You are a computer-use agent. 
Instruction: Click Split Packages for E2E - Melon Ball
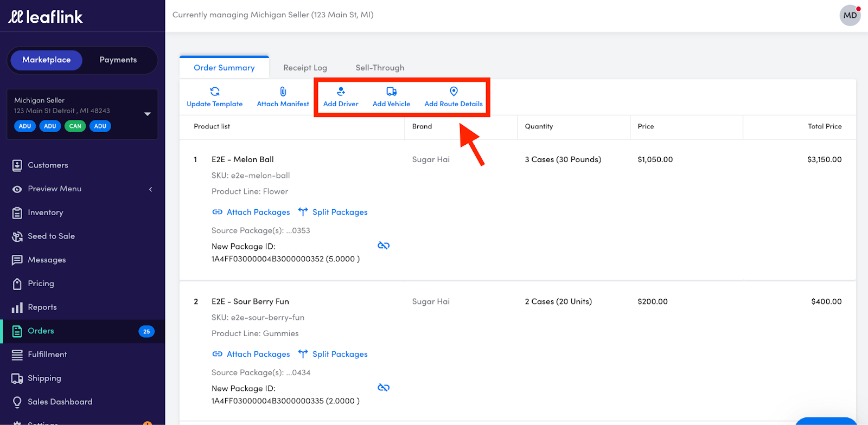click(340, 212)
